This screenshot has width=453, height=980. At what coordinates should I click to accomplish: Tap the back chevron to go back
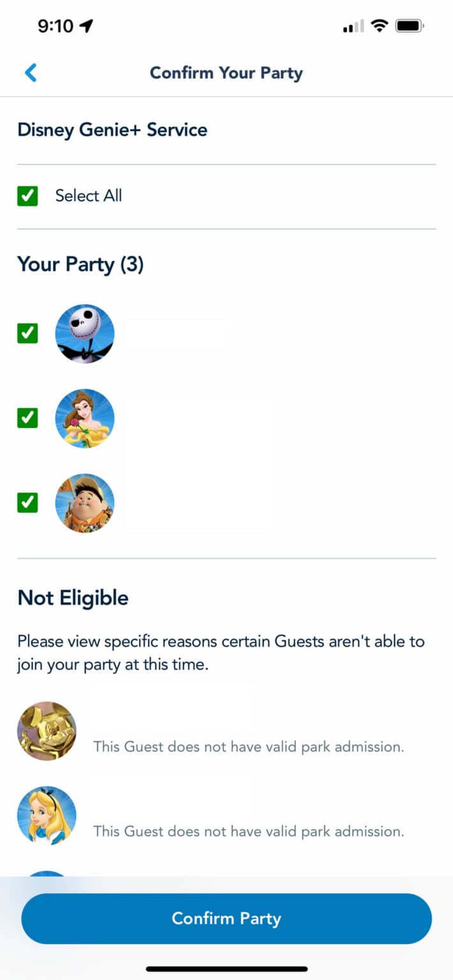point(31,73)
